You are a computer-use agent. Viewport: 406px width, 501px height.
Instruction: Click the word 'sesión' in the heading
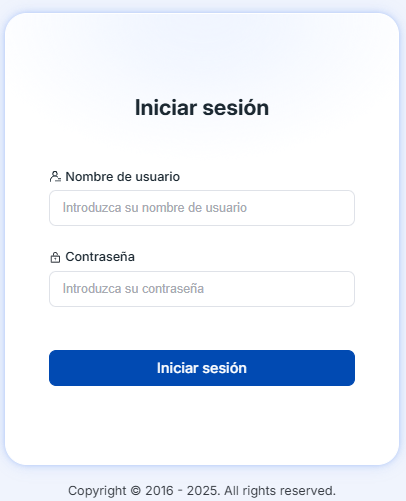236,108
